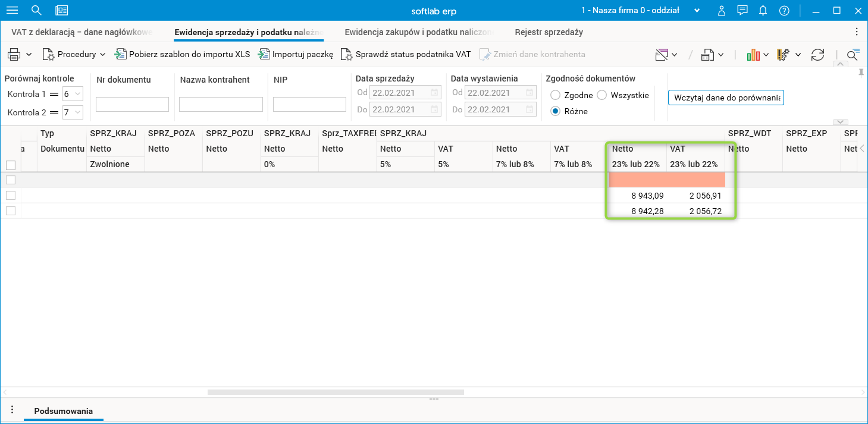Click the magnifier search icon in title bar
Image resolution: width=868 pixels, height=424 pixels.
point(36,10)
